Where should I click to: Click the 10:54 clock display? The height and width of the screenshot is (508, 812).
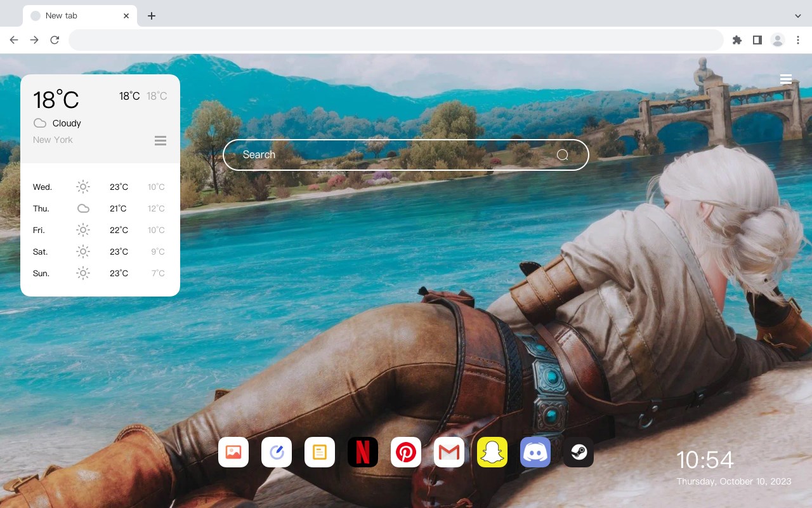coord(705,460)
